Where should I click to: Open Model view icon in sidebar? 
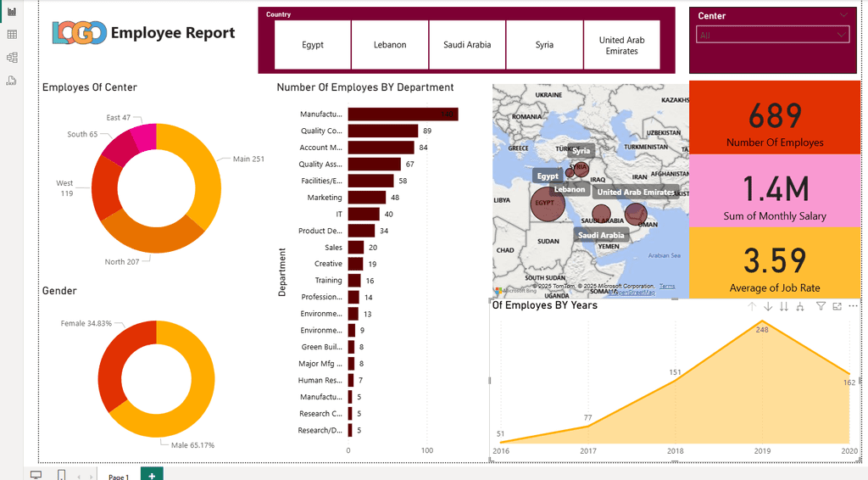(11, 57)
